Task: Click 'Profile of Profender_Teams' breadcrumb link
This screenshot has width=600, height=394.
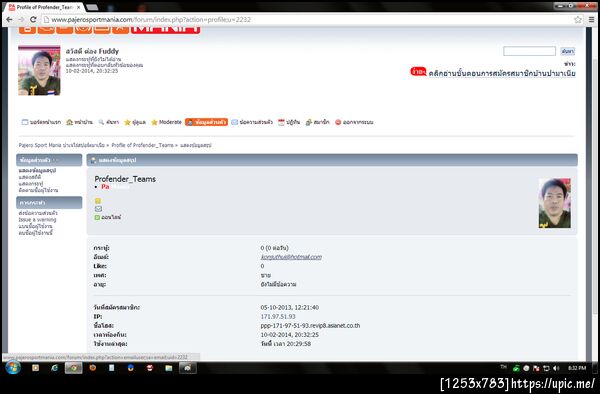Action: point(142,145)
